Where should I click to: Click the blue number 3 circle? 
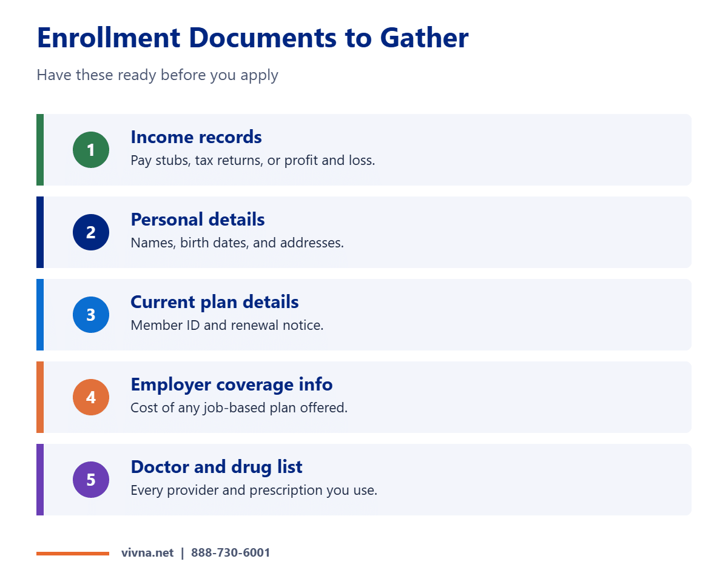point(91,315)
